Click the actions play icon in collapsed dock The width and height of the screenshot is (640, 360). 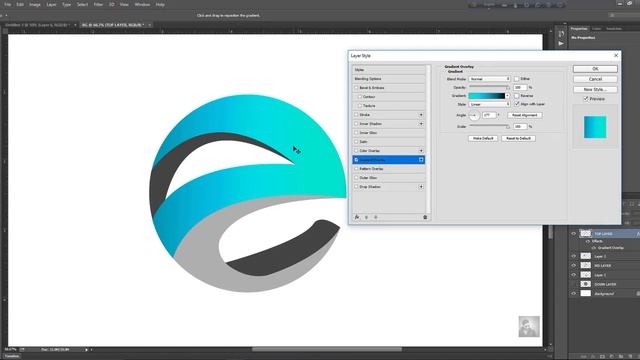(x=561, y=43)
